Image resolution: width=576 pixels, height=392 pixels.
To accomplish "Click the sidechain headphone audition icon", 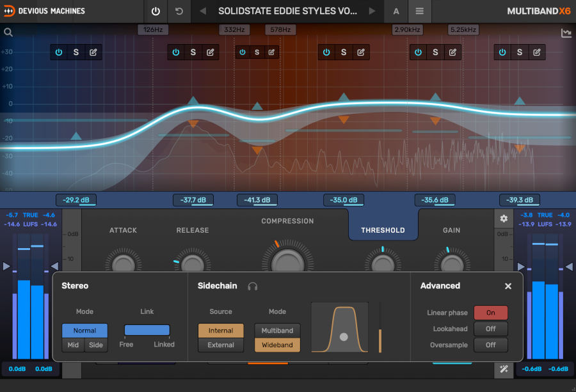I will pos(252,286).
